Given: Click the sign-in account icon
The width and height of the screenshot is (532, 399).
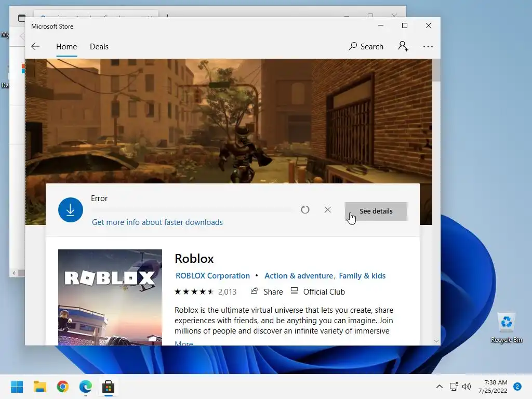Looking at the screenshot, I should 403,46.
